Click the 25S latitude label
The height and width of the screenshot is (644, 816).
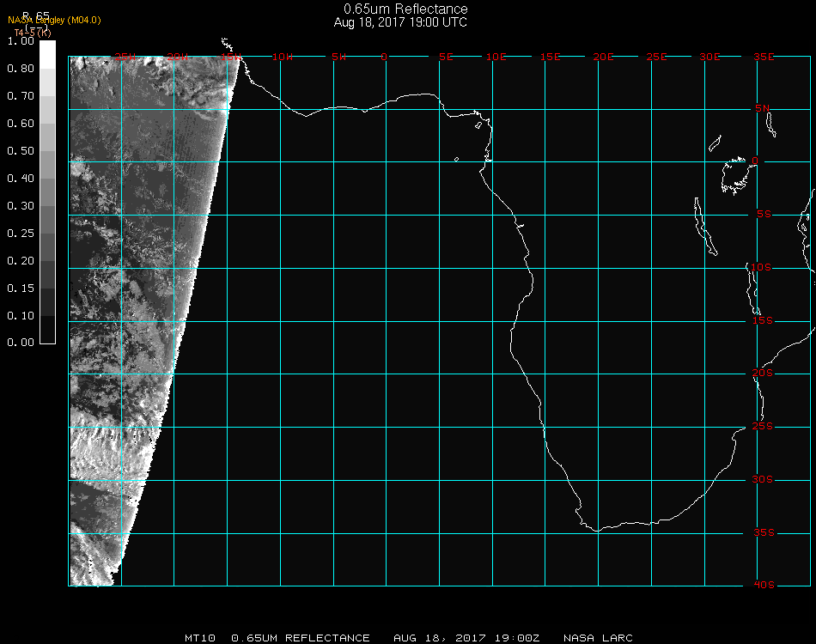763,427
